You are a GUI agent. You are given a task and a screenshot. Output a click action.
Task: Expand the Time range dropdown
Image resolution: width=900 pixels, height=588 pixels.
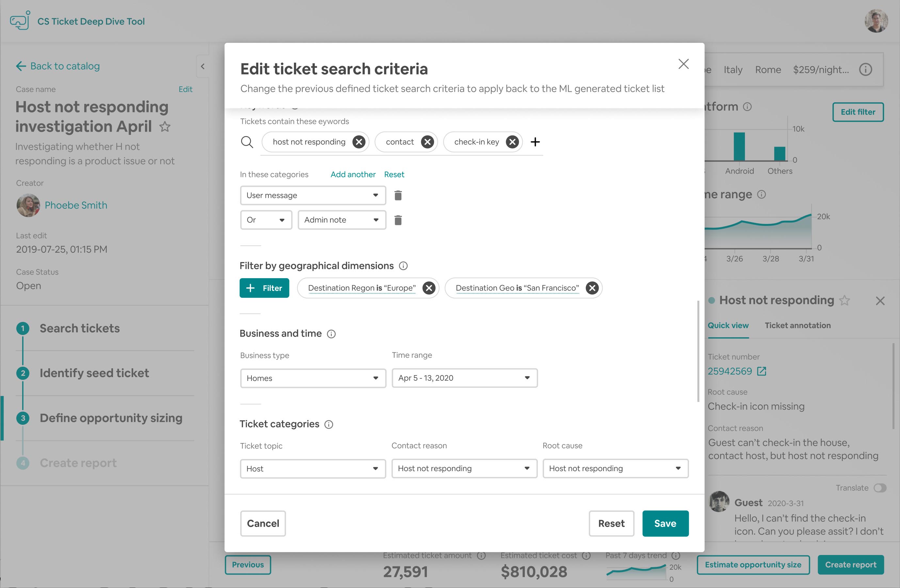(464, 378)
